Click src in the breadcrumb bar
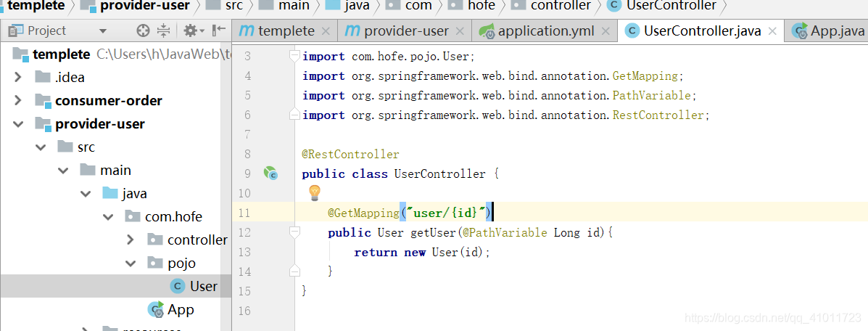The image size is (868, 331). point(235,6)
